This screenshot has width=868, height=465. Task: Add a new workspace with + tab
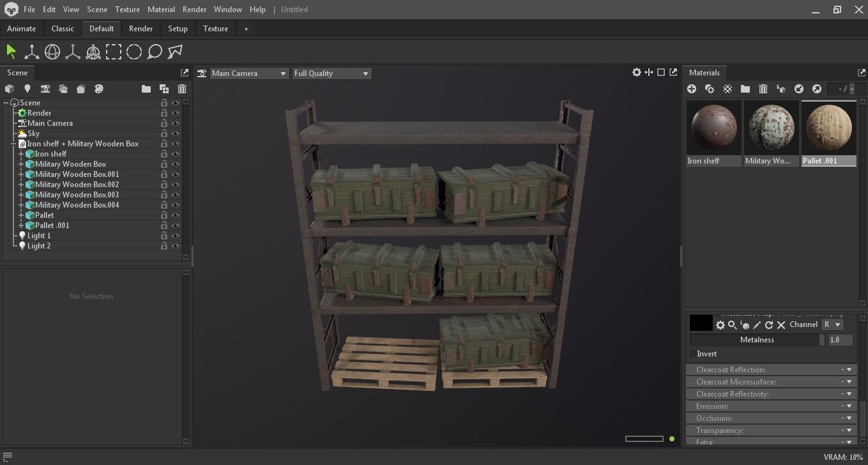pos(246,29)
